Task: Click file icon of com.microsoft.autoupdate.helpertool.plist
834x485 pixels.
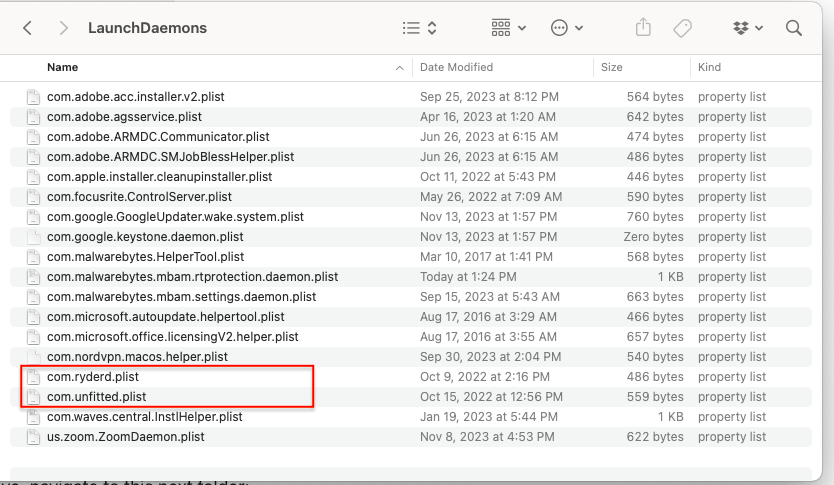Action: tap(34, 317)
